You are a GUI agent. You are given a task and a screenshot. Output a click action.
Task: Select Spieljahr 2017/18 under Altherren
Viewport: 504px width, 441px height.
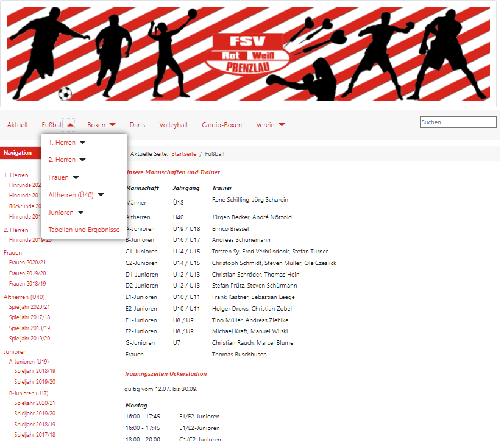29,317
